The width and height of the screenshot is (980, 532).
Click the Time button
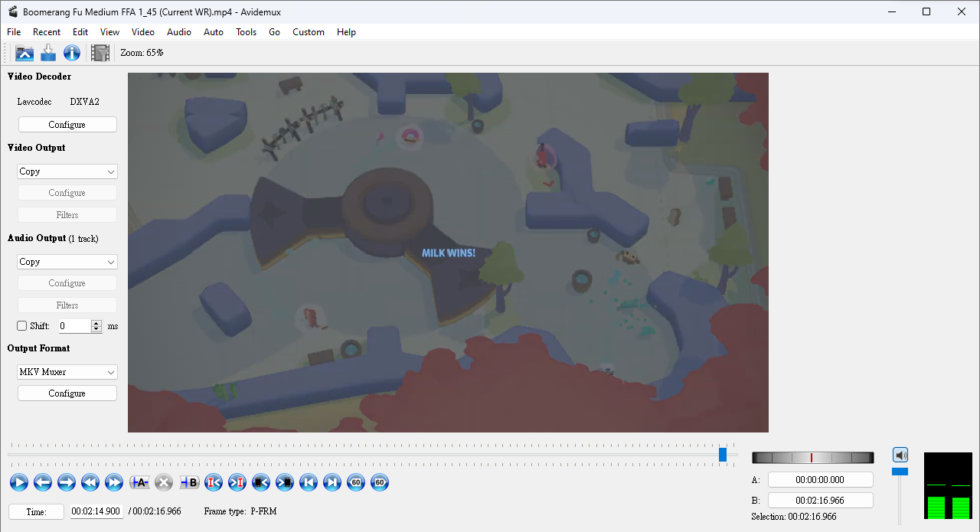click(37, 512)
